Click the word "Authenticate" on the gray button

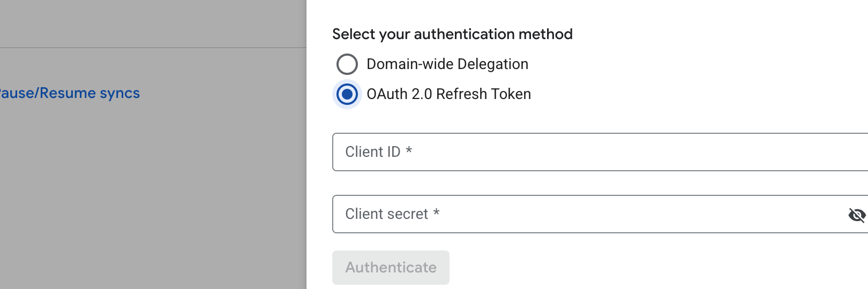coord(391,268)
